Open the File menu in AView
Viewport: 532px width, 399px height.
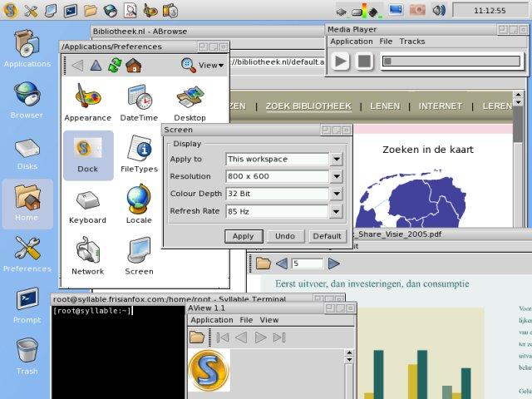click(x=246, y=320)
